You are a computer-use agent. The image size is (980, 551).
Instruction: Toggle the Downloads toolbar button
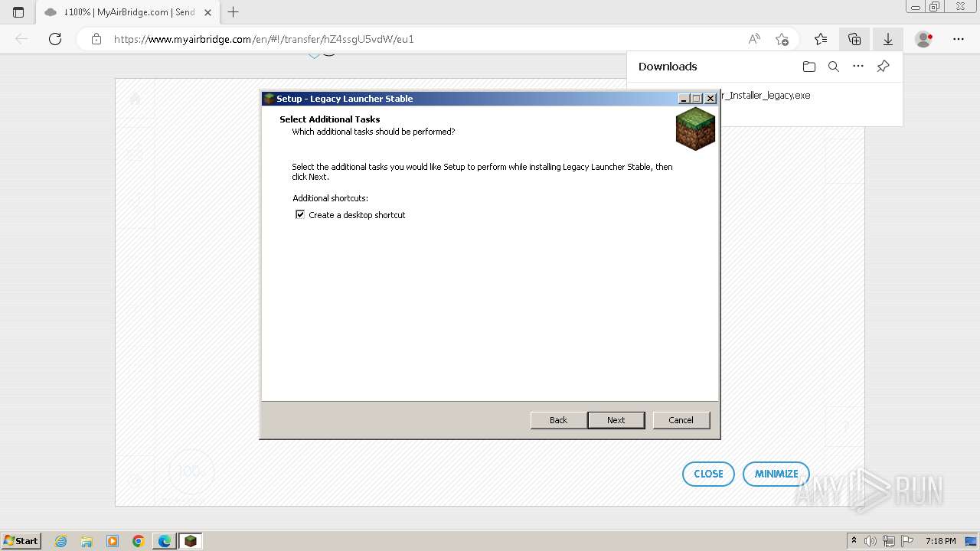(x=888, y=39)
